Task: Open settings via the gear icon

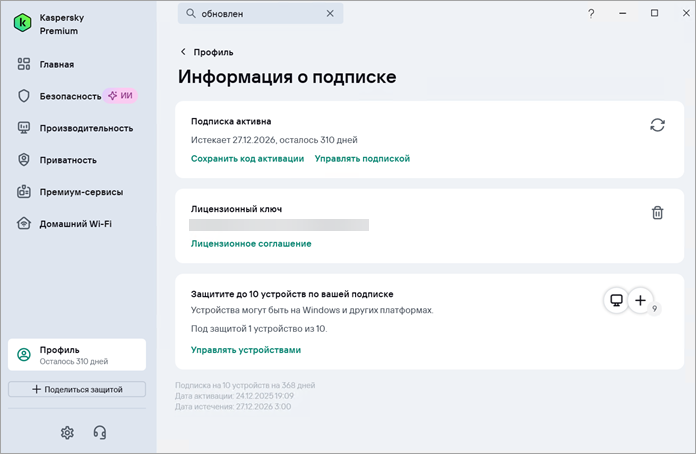Action: (67, 432)
